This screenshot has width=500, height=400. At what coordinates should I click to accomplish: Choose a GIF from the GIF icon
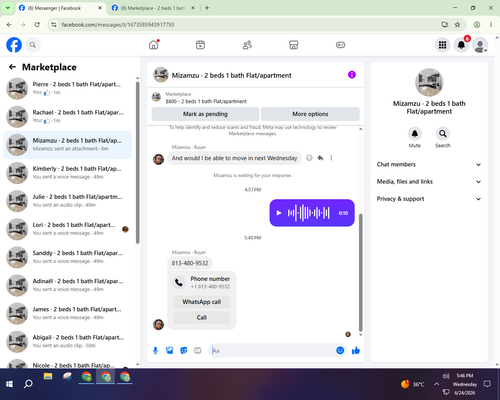[x=198, y=350]
